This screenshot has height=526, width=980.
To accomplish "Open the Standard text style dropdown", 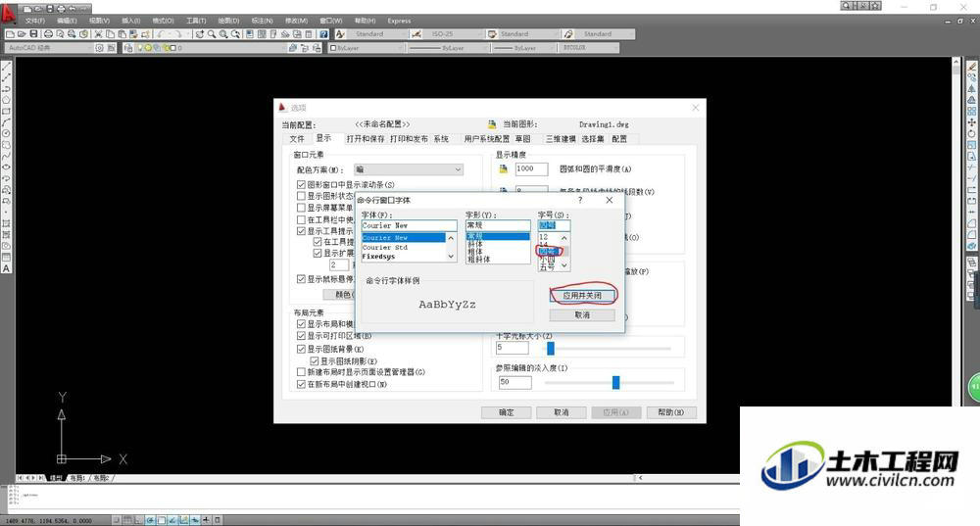I will tap(376, 34).
